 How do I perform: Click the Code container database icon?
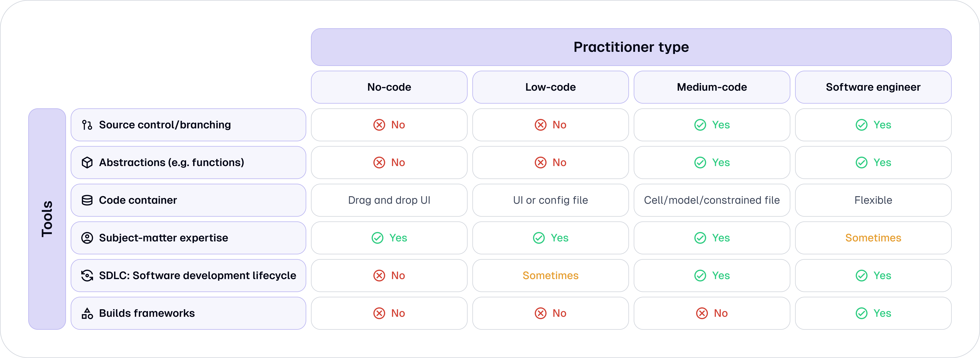87,200
